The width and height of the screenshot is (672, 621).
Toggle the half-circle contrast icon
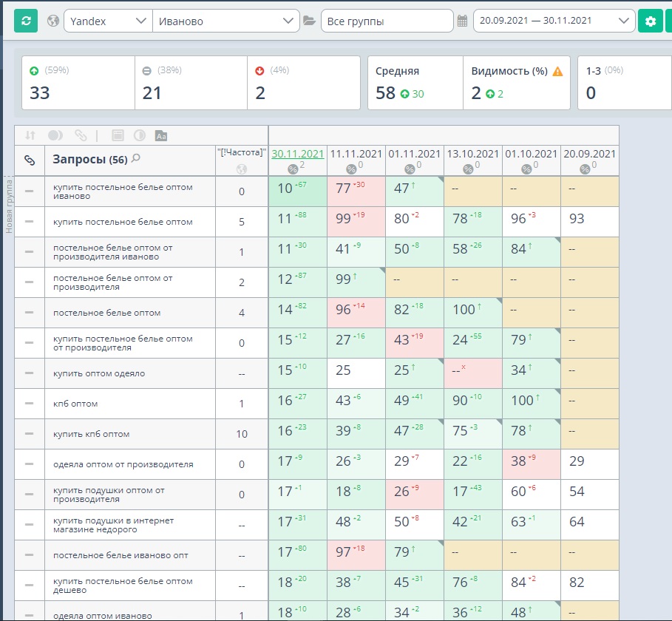[139, 135]
